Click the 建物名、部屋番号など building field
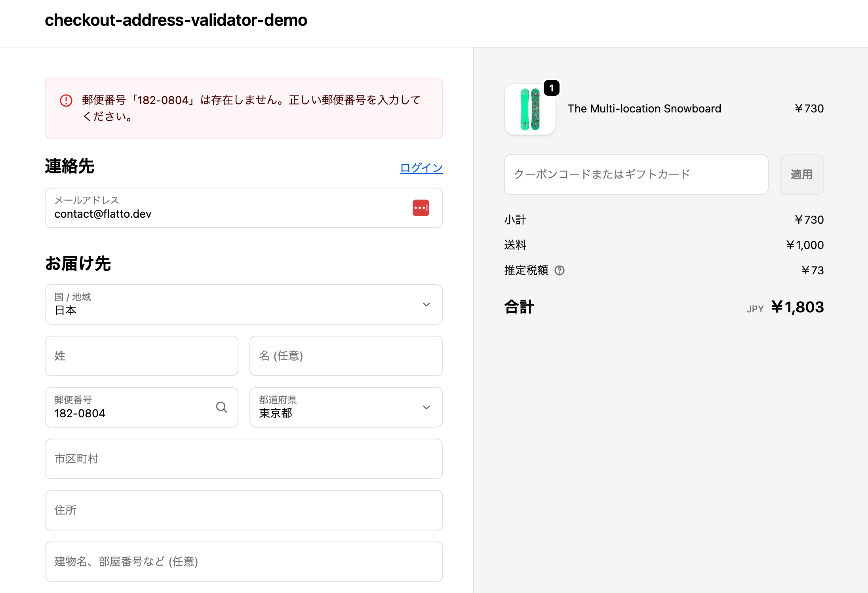 [244, 562]
